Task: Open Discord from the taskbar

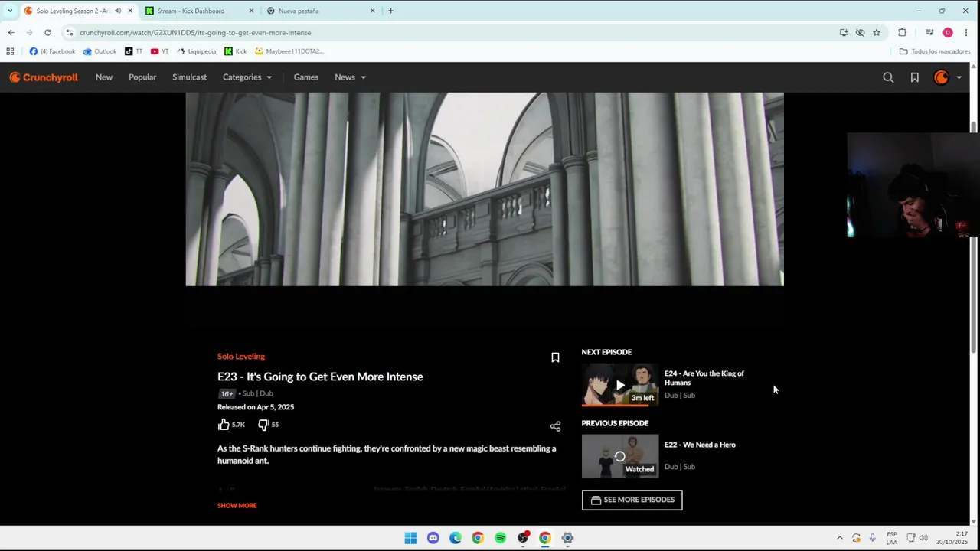Action: coord(433,538)
